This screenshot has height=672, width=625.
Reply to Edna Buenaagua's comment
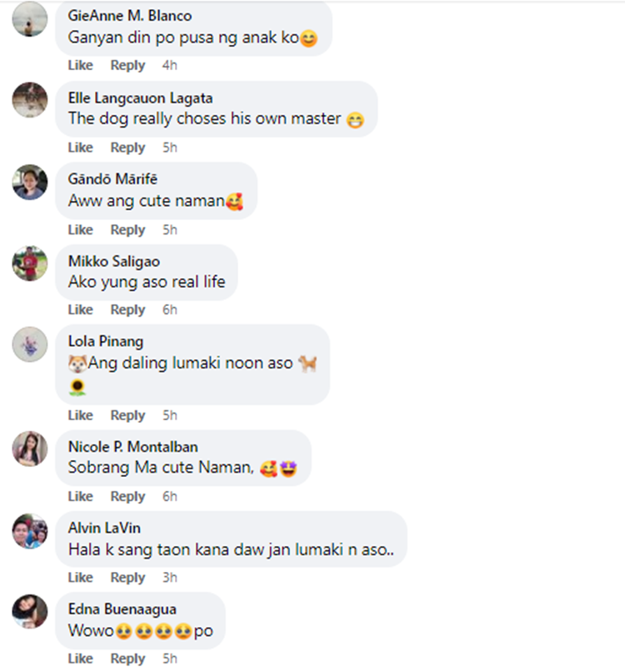tap(127, 659)
